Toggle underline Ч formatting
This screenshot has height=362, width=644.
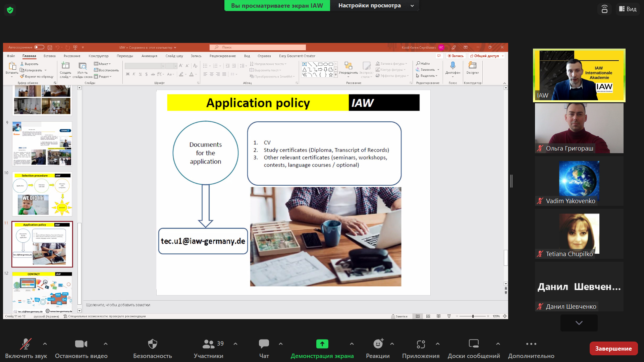pos(140,74)
